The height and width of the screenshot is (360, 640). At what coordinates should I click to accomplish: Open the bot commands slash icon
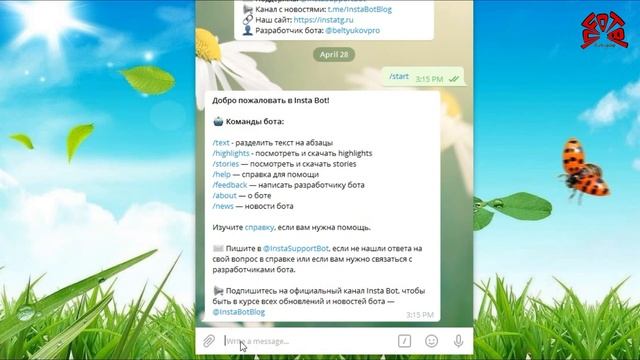[404, 341]
